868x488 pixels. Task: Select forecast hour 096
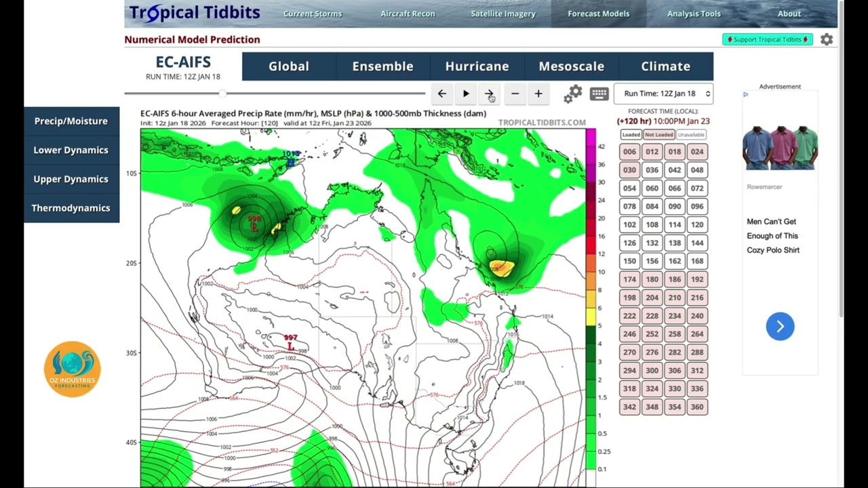point(696,206)
